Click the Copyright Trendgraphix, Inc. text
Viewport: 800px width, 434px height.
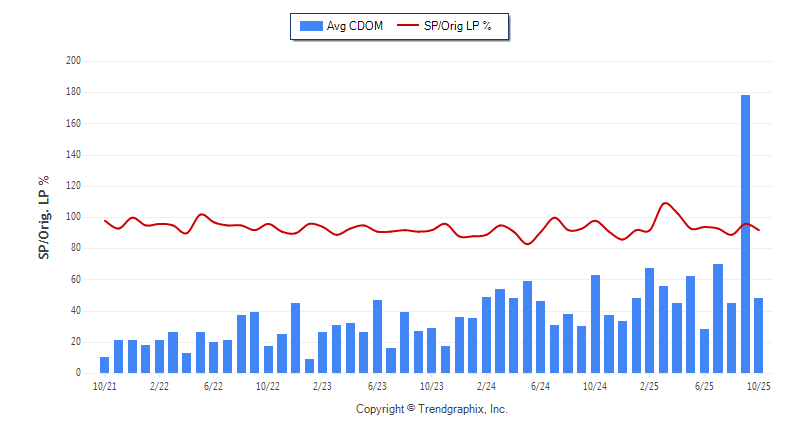click(431, 409)
